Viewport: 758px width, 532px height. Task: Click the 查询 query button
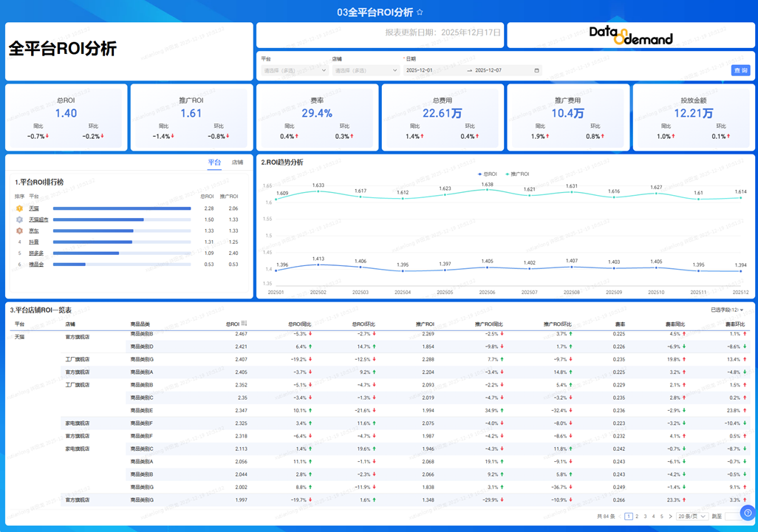click(x=740, y=70)
